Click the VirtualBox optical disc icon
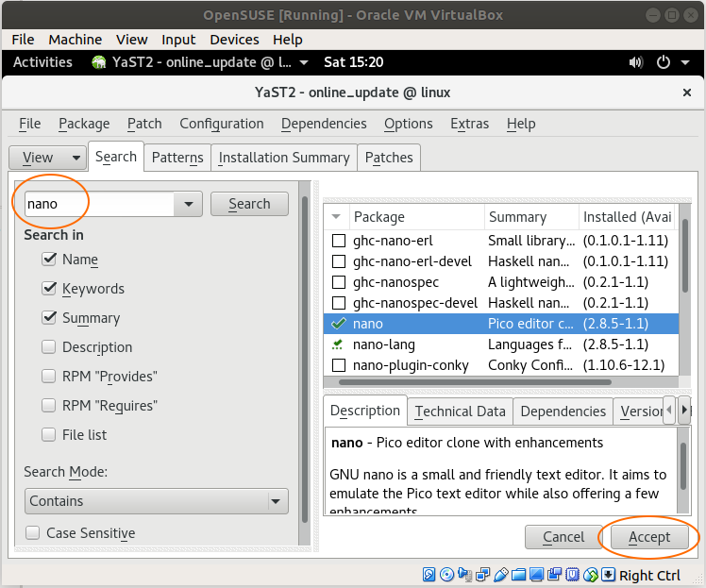 click(446, 575)
